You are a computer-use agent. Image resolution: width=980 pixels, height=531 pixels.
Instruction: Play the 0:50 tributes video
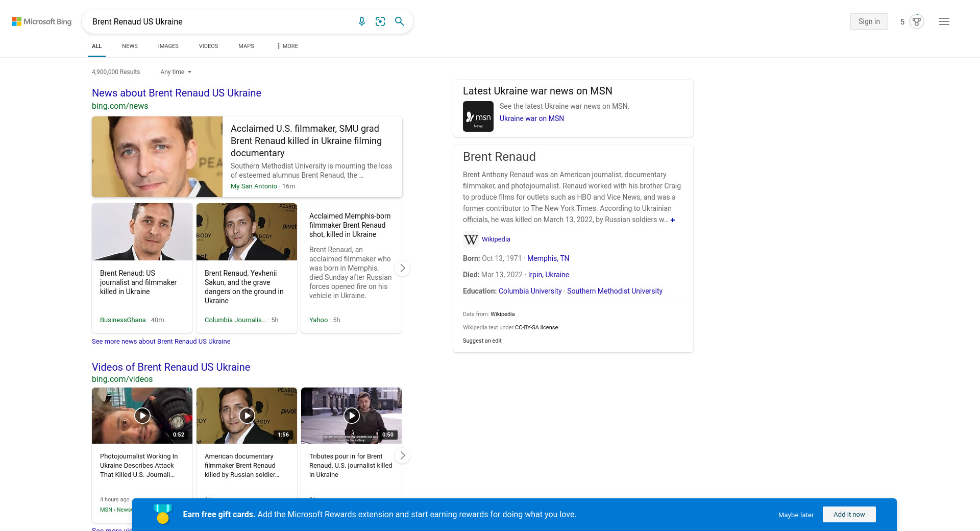[x=351, y=416]
